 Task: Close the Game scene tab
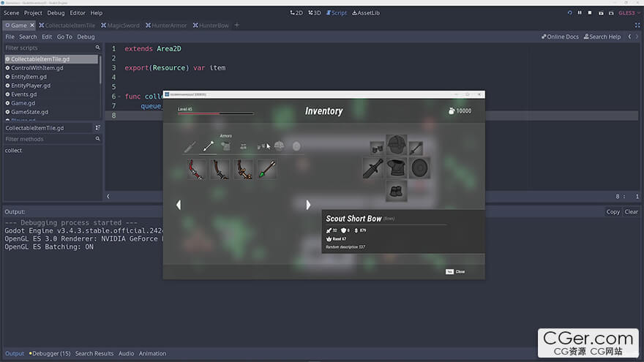[32, 25]
